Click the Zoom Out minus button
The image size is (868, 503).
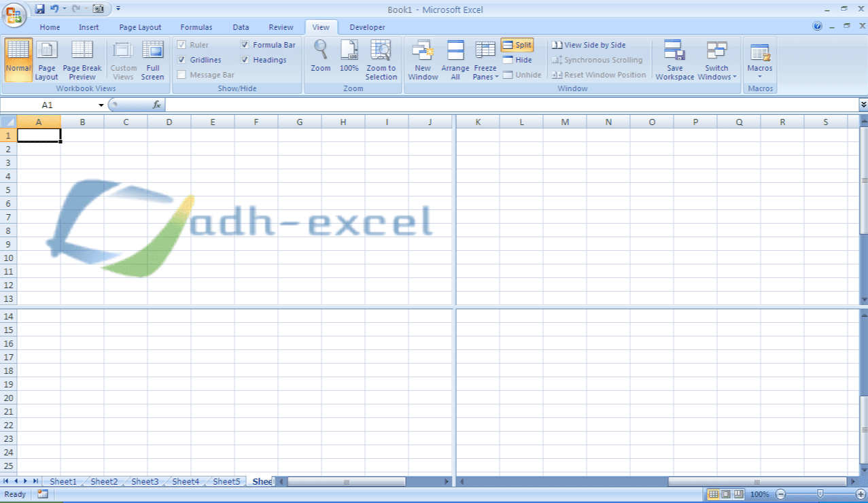tap(781, 494)
